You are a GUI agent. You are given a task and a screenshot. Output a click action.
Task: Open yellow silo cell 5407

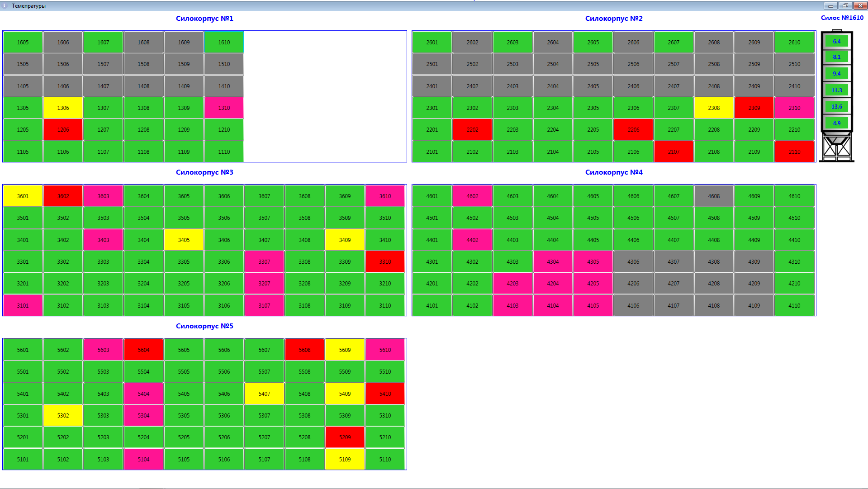[264, 394]
